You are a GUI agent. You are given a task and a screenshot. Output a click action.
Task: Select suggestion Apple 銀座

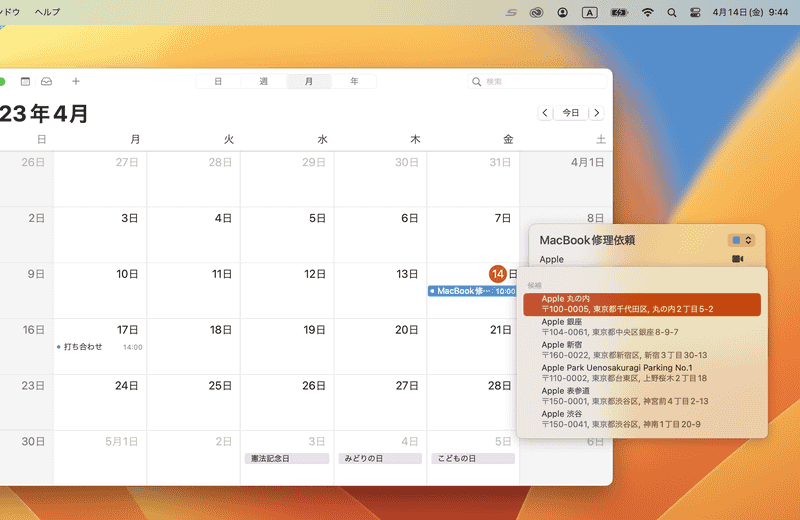(x=642, y=327)
